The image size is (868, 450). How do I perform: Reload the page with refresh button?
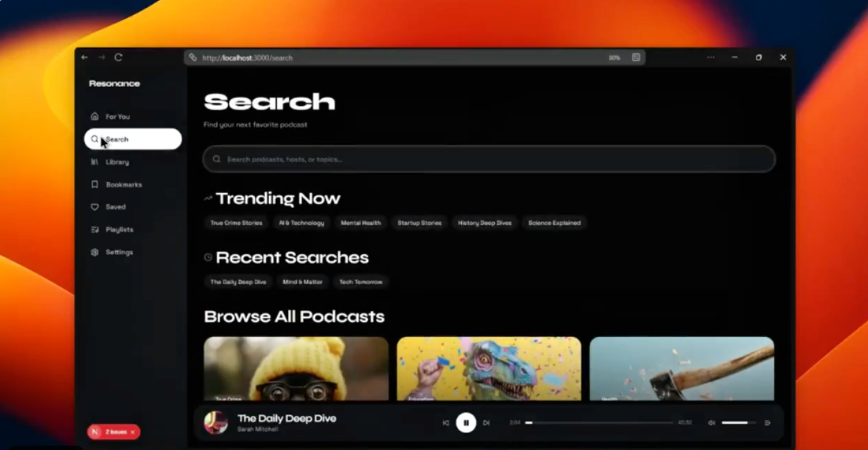click(x=119, y=57)
